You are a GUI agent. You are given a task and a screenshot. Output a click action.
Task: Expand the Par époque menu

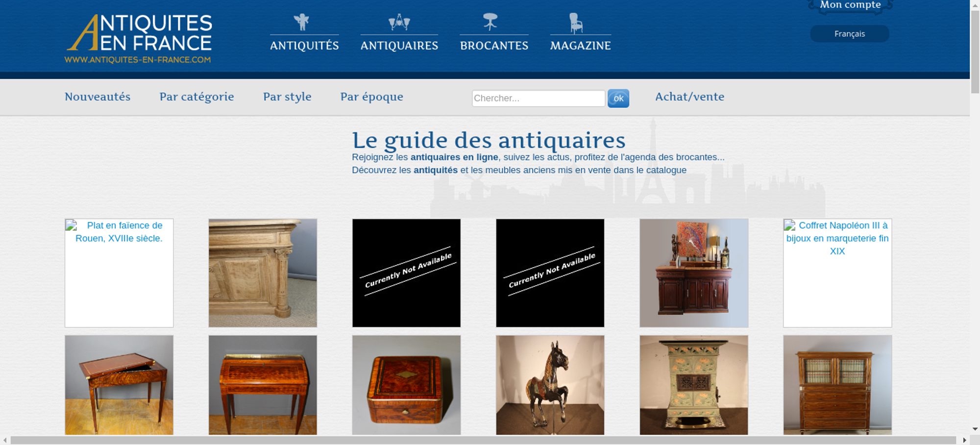pyautogui.click(x=372, y=97)
